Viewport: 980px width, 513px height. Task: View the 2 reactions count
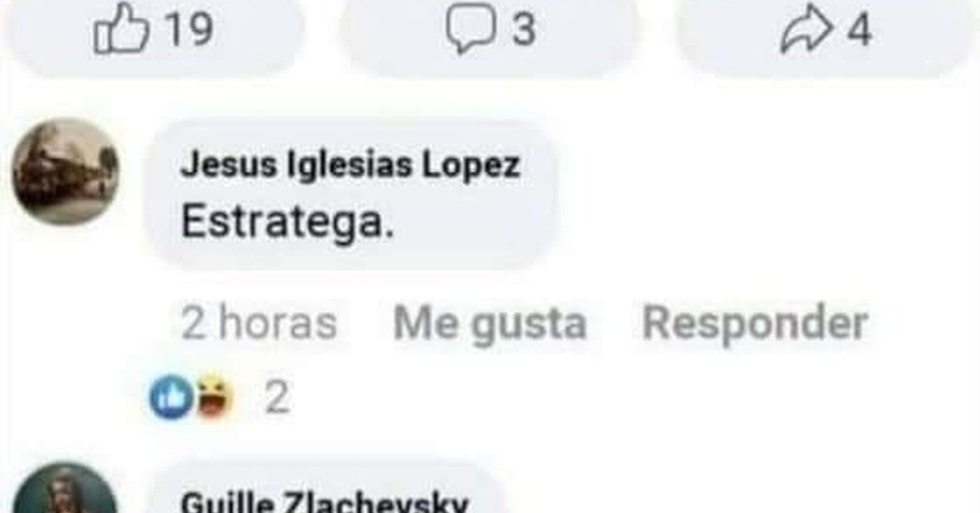tap(277, 397)
